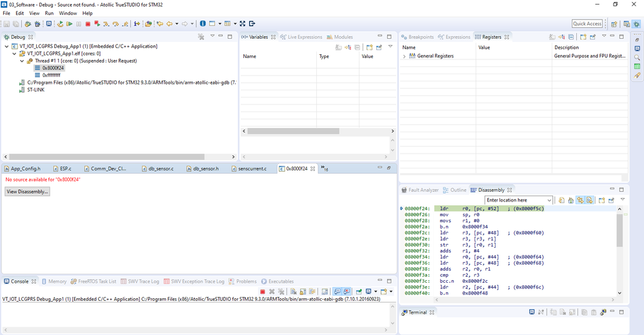This screenshot has height=335, width=644.
Task: Switch to the Breakpoints tab
Action: [x=418, y=37]
